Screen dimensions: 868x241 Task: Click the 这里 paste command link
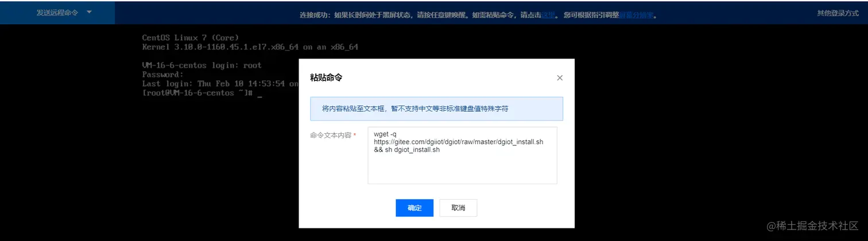(548, 15)
